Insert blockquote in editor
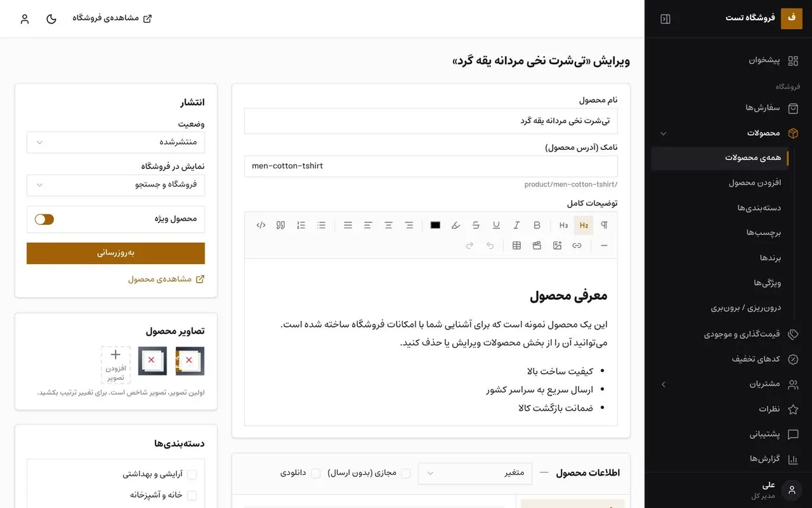 pyautogui.click(x=280, y=225)
